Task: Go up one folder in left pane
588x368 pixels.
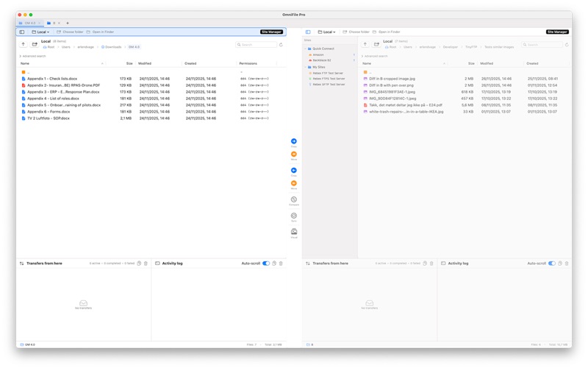Action: 24,44
